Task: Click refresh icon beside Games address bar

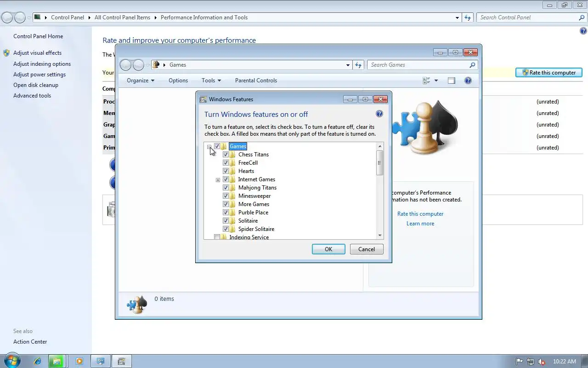Action: 358,65
